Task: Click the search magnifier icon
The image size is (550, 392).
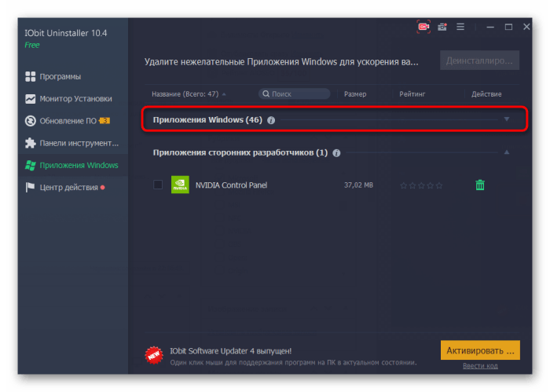Action: [266, 94]
